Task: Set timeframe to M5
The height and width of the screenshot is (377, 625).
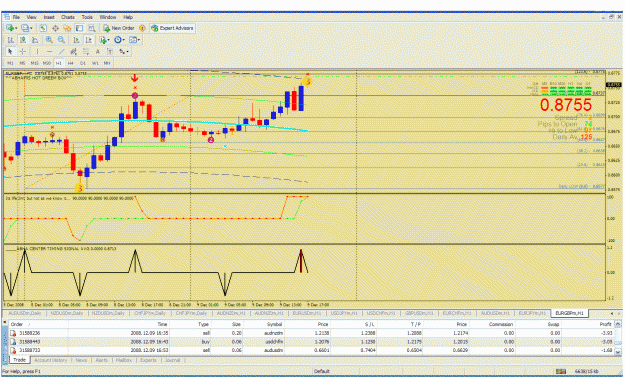Action: pos(22,63)
